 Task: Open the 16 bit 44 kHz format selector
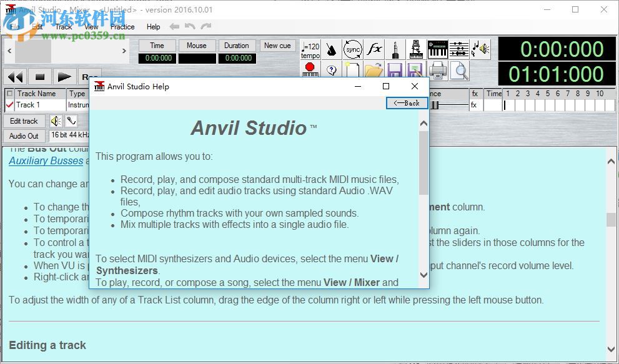[x=69, y=135]
